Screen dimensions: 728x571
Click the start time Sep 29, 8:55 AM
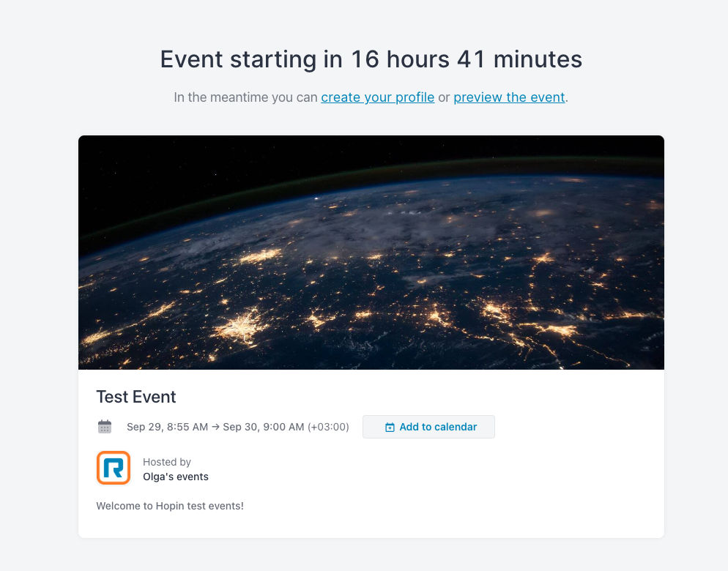tap(167, 427)
